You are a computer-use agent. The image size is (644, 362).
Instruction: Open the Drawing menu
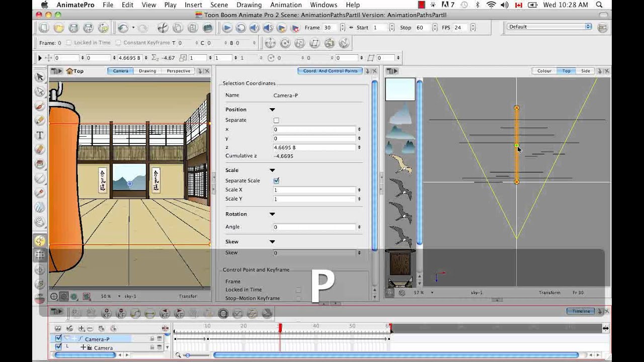(249, 5)
